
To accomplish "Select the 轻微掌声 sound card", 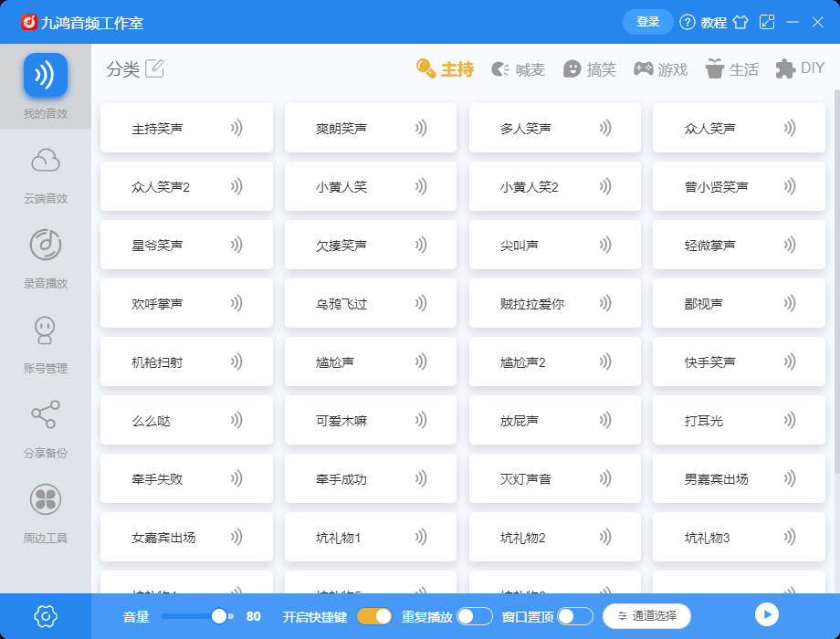I will (740, 245).
